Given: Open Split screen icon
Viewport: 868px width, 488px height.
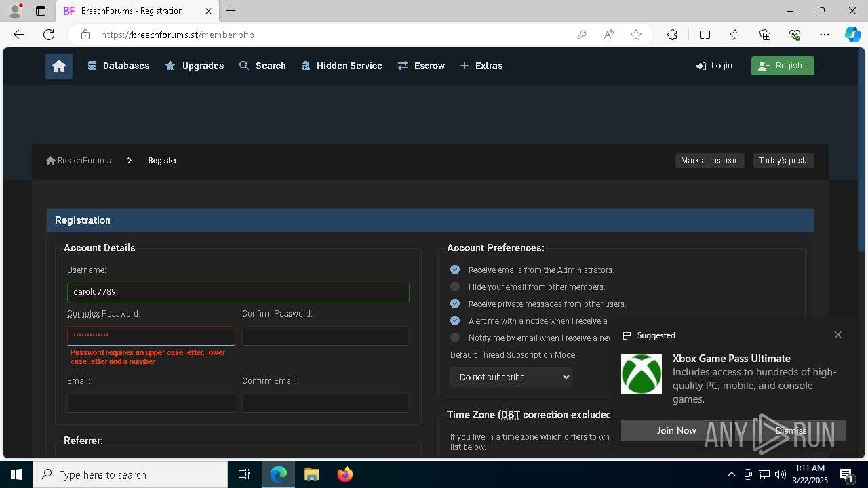Looking at the screenshot, I should point(705,35).
